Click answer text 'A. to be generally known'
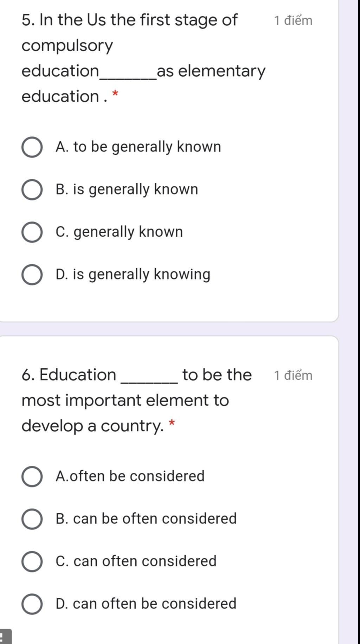Viewport: 360px width, 644px height. pyautogui.click(x=138, y=147)
